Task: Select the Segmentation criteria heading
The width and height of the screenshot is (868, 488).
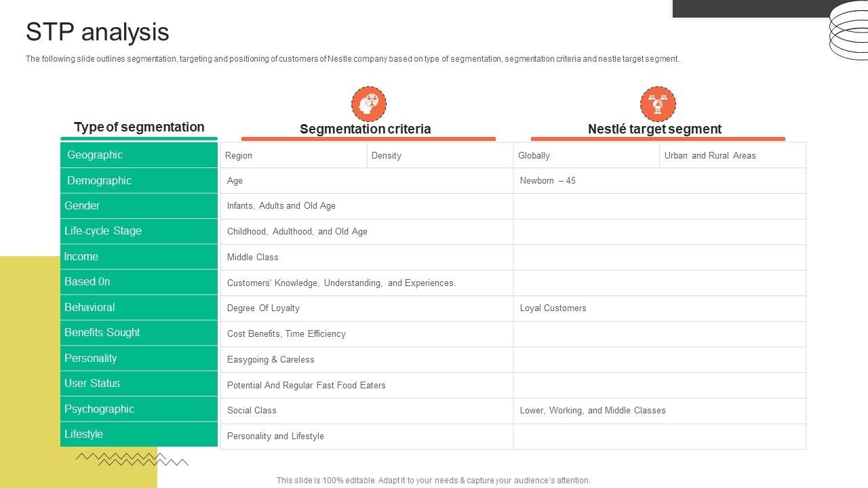Action: (366, 129)
